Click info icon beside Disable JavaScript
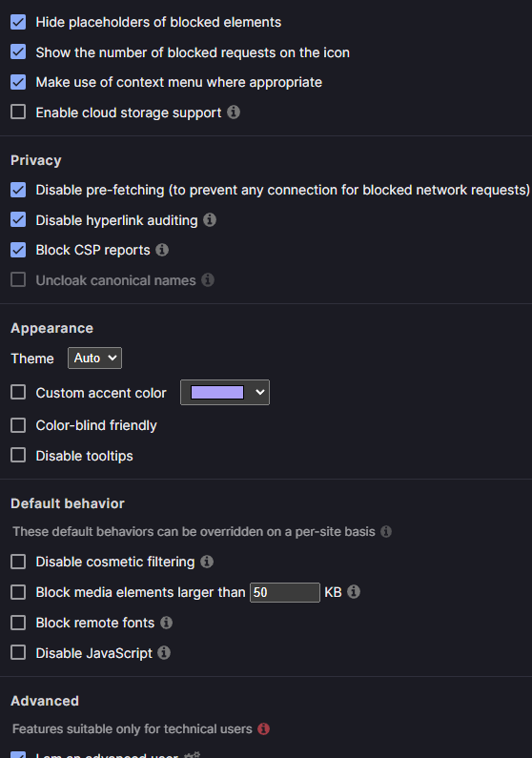 pyautogui.click(x=164, y=652)
